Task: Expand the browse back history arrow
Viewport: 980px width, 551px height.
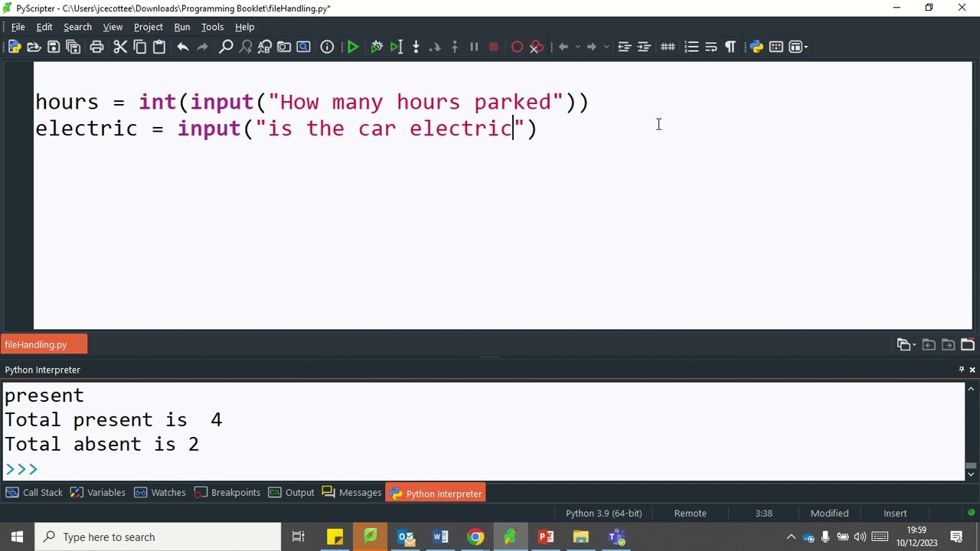Action: tap(578, 47)
